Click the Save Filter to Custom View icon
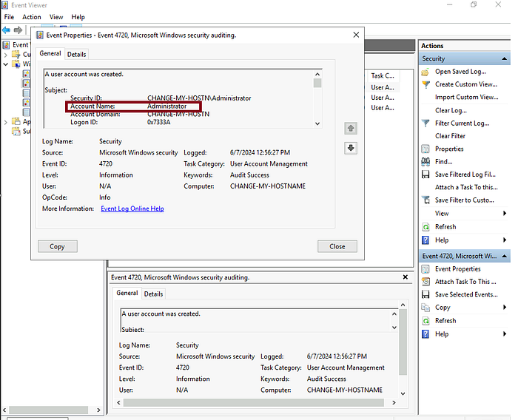Viewport: 518px width, 420px height. [425, 200]
